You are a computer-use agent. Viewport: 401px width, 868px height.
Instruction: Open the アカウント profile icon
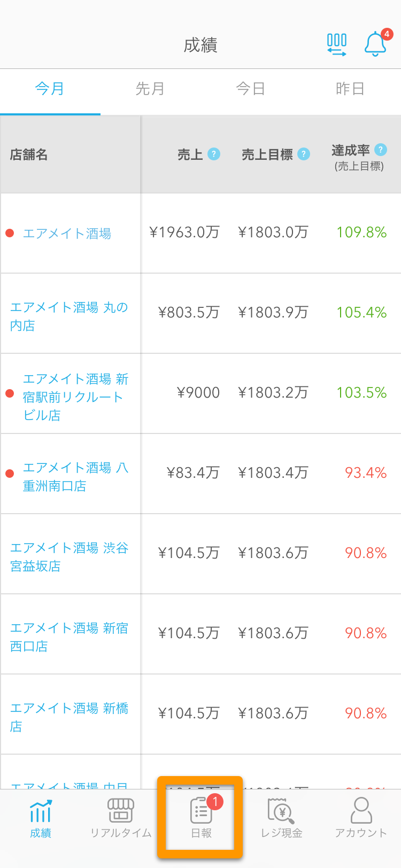[361, 810]
